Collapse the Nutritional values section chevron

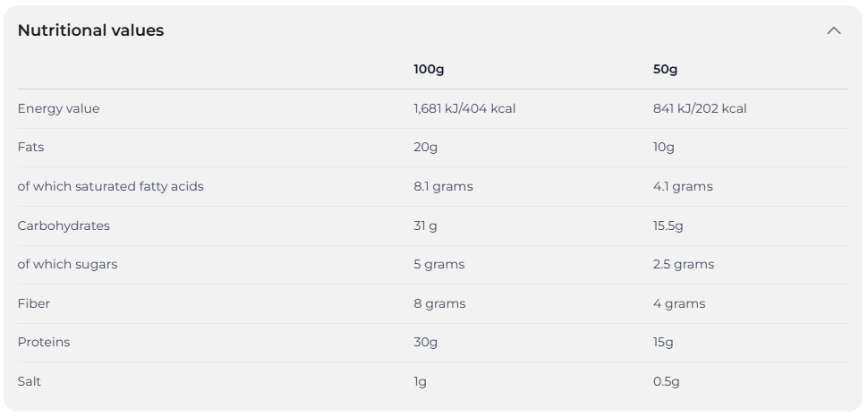pos(833,30)
